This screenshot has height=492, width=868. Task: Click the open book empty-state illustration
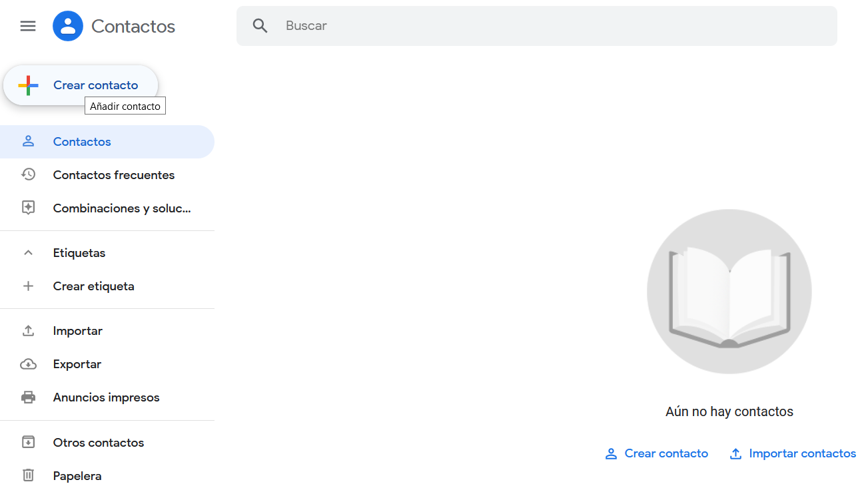729,292
